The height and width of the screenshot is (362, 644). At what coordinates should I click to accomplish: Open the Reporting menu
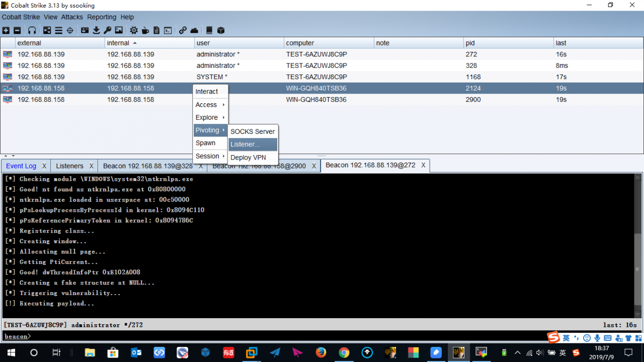coord(102,17)
